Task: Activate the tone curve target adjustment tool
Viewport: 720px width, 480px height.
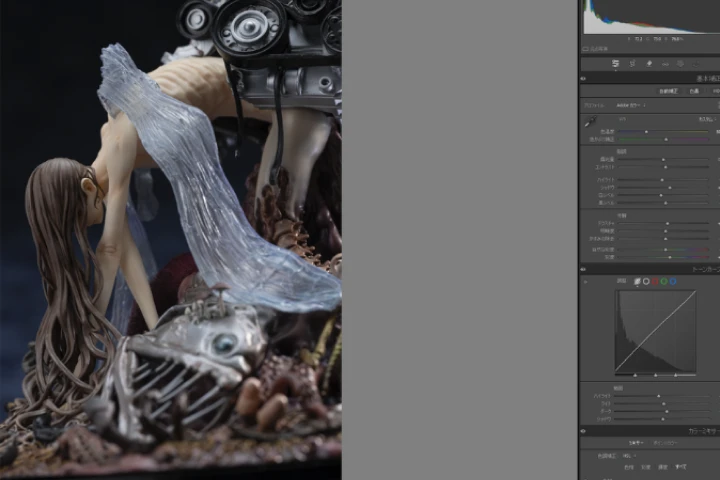Action: pyautogui.click(x=585, y=282)
